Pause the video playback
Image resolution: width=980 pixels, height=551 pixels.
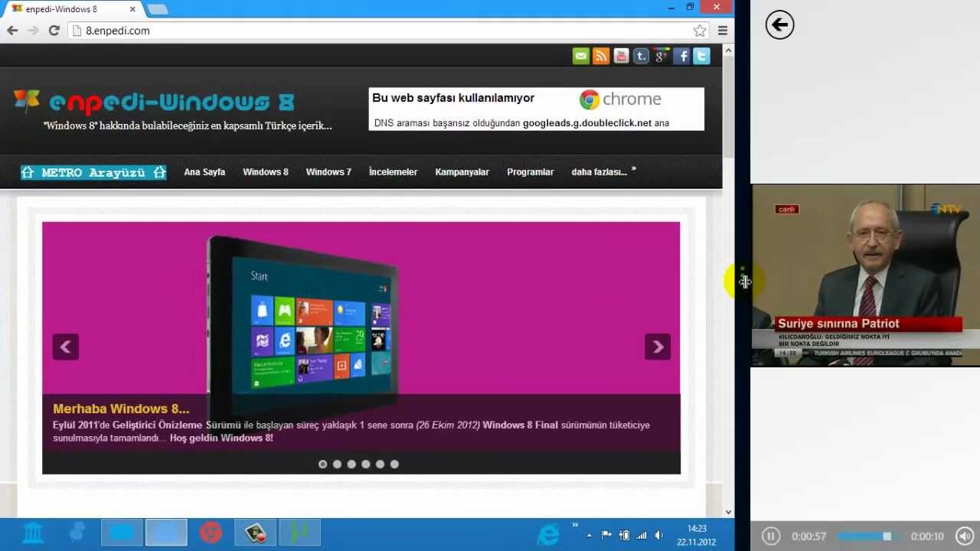pyautogui.click(x=771, y=536)
